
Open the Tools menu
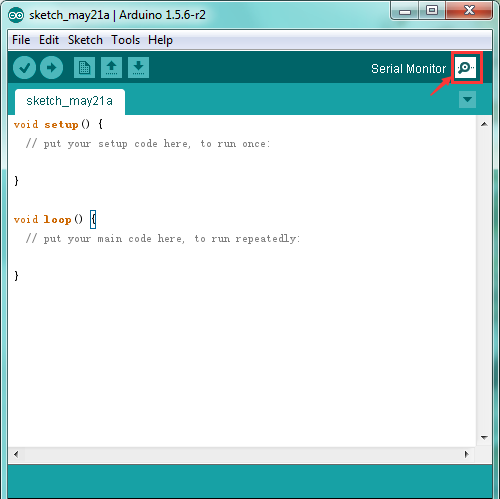point(125,40)
